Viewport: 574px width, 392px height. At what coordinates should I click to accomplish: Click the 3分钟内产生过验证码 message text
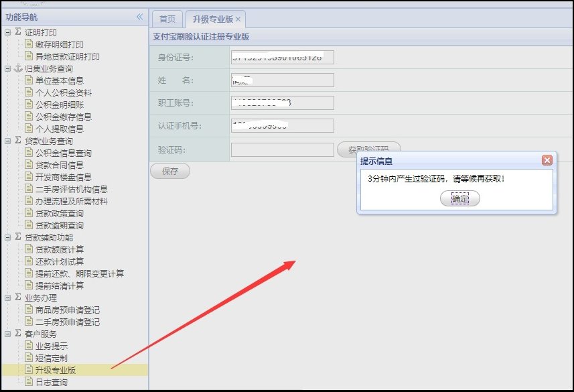tap(436, 179)
